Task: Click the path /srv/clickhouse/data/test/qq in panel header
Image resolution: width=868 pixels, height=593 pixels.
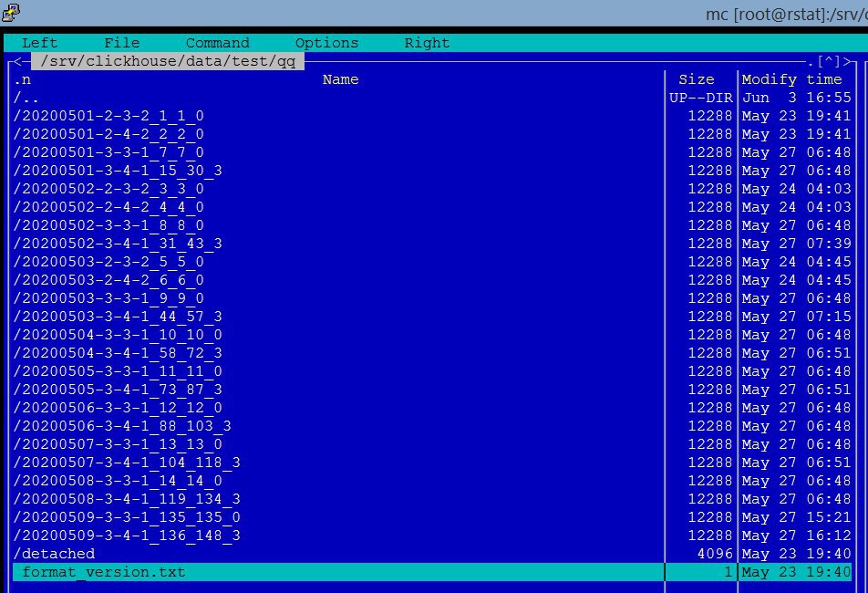Action: 168,61
